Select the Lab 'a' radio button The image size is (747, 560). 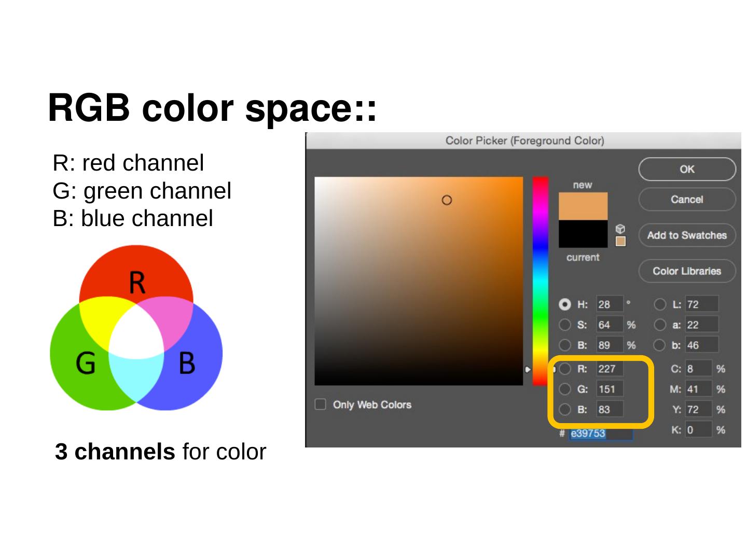coord(660,325)
